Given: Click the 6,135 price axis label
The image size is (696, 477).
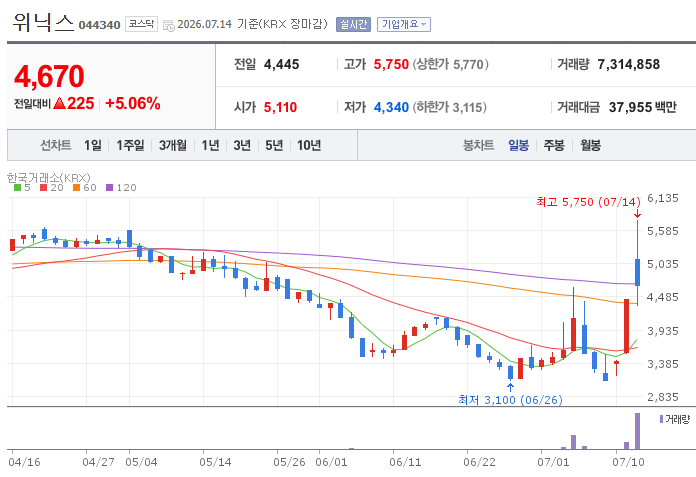Looking at the screenshot, I should coord(663,198).
